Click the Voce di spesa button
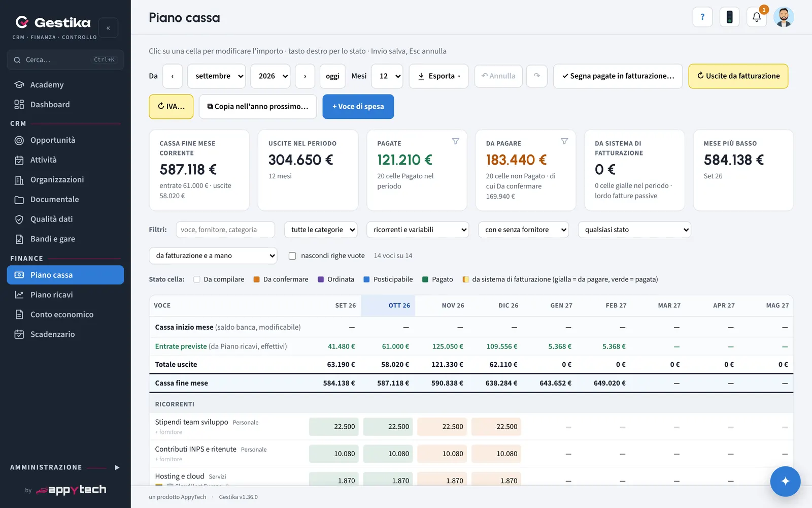This screenshot has height=508, width=812. (x=358, y=107)
